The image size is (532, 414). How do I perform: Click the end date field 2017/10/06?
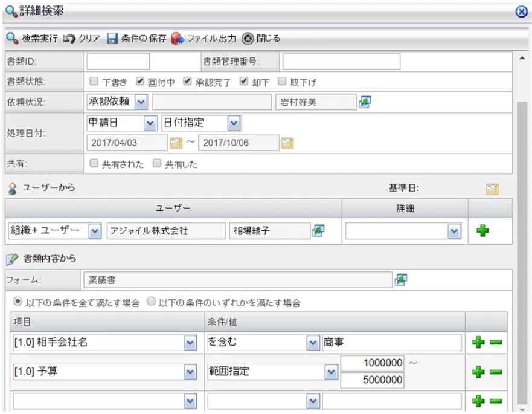tap(239, 143)
